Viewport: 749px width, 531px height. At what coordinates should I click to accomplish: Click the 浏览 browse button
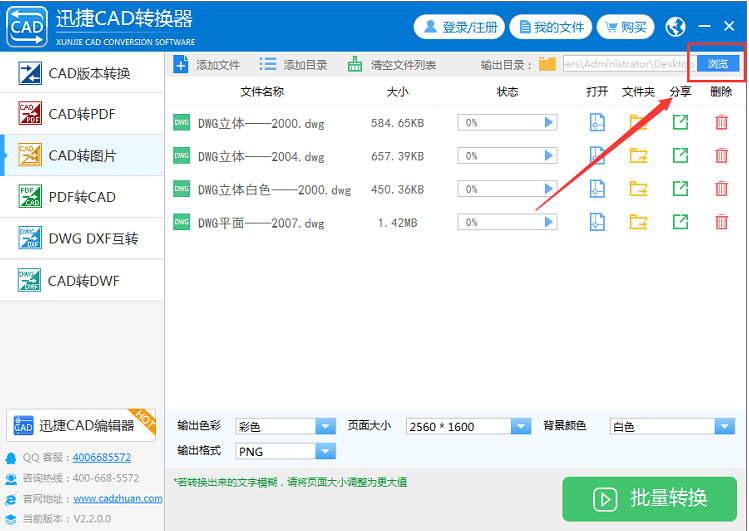(718, 64)
